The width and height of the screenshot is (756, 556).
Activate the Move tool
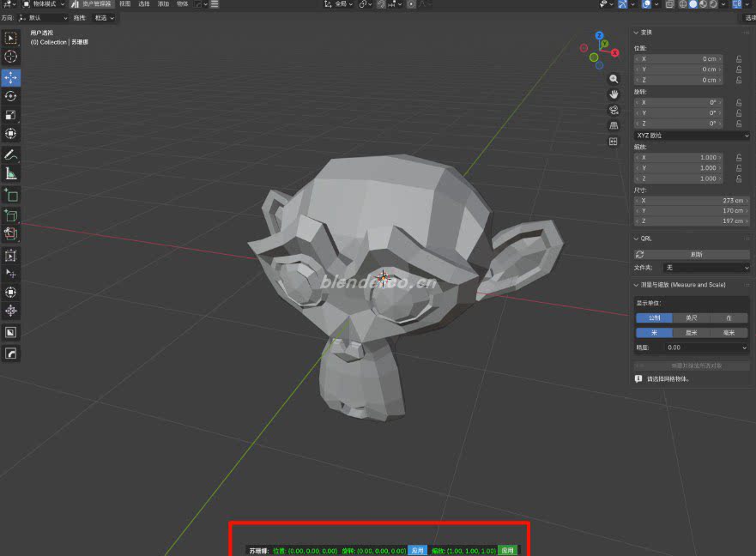[x=10, y=77]
